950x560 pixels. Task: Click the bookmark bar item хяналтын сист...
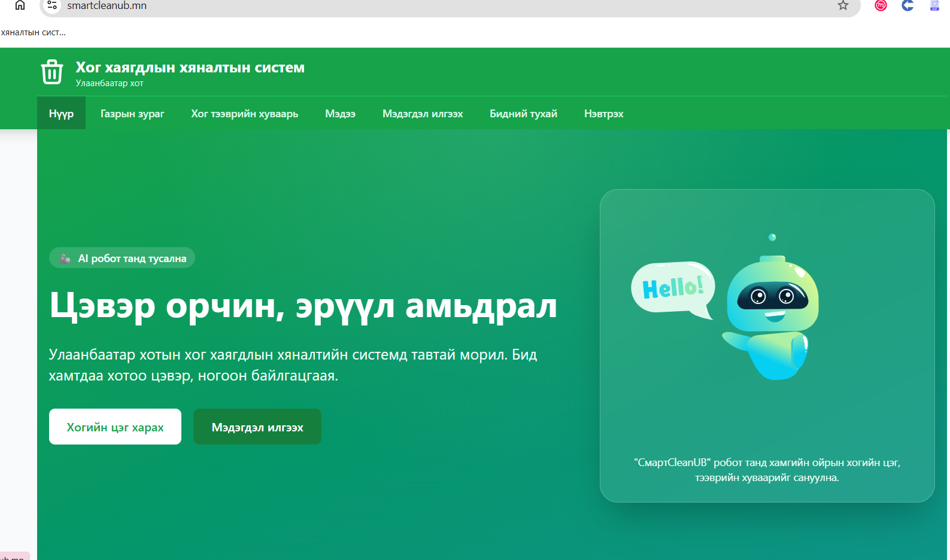click(33, 32)
